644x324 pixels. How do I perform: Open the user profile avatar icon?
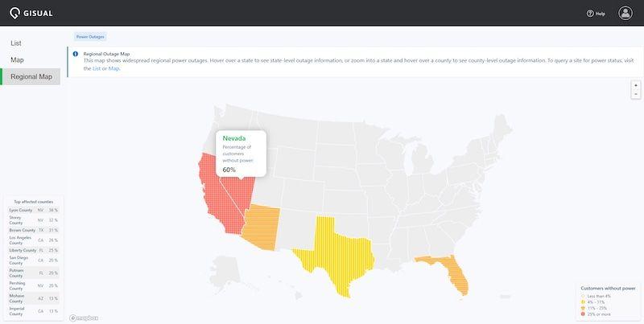pos(625,13)
